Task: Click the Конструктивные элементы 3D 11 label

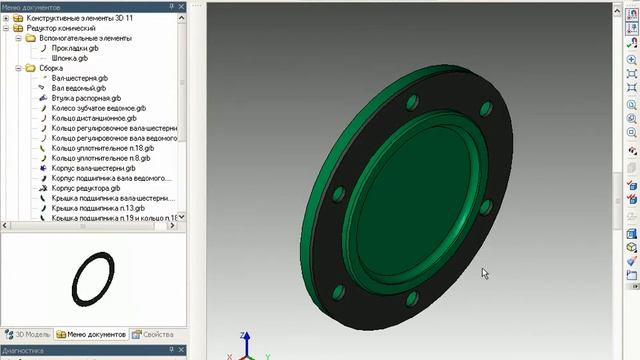Action: 80,18
